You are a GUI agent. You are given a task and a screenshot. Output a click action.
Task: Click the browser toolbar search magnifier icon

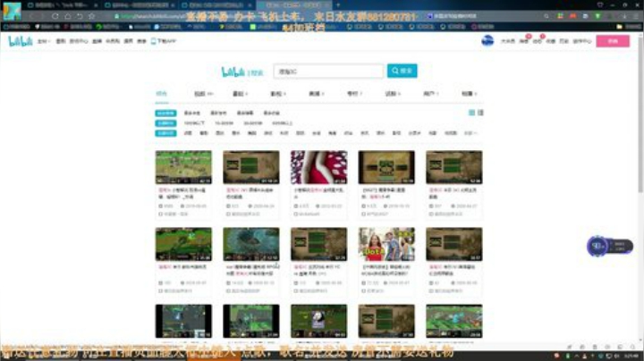pyautogui.click(x=547, y=16)
